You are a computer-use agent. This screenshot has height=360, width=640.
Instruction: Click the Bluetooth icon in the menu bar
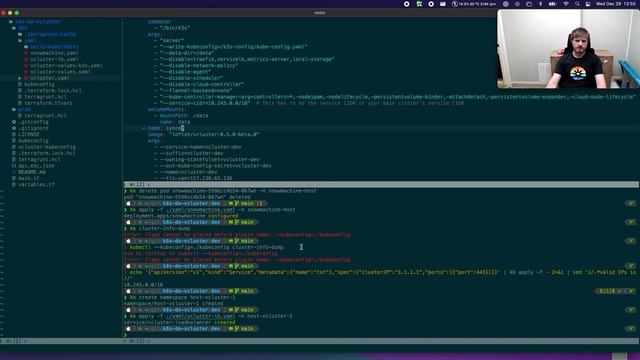point(540,4)
